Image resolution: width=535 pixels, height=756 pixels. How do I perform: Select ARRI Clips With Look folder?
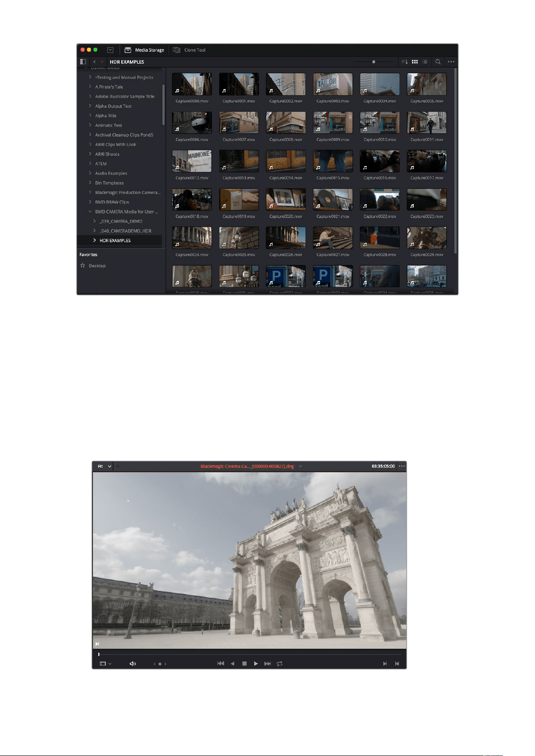click(115, 144)
